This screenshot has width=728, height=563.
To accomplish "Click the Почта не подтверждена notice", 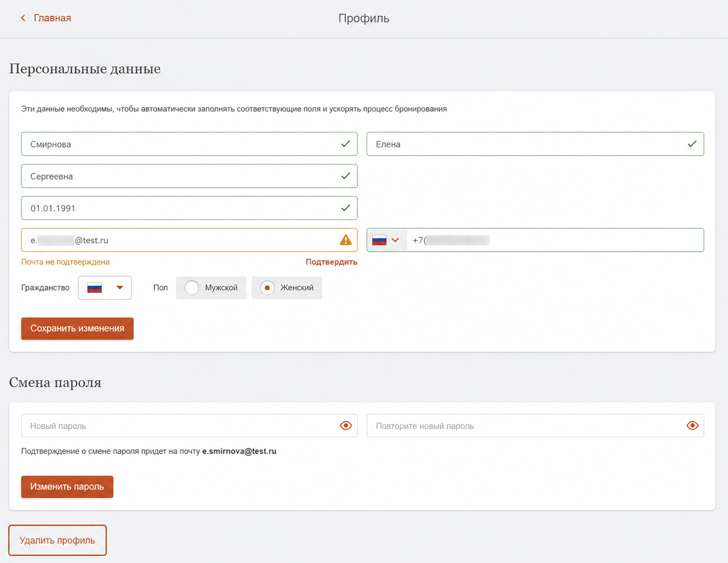I will [65, 262].
